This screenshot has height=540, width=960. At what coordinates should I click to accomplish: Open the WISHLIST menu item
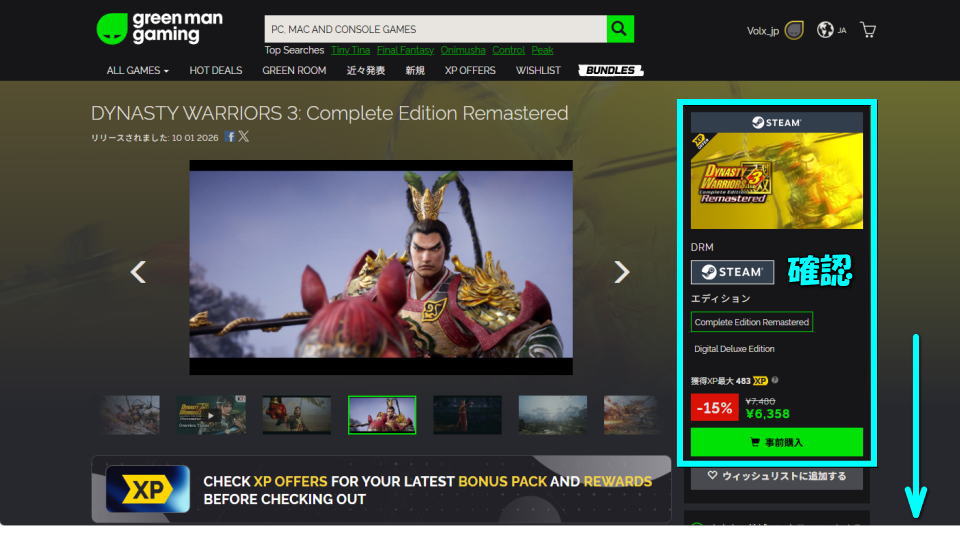pos(538,70)
